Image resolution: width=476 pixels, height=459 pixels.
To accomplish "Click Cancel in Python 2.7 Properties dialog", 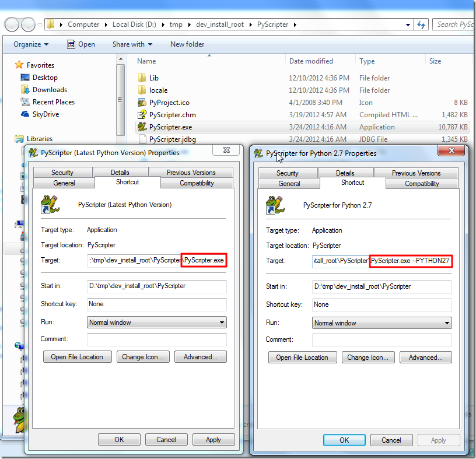I will pos(391,440).
